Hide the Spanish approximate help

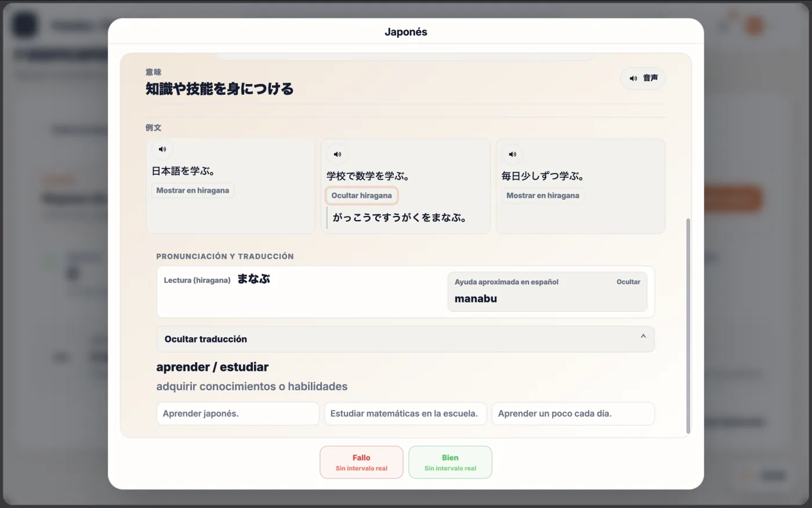628,282
